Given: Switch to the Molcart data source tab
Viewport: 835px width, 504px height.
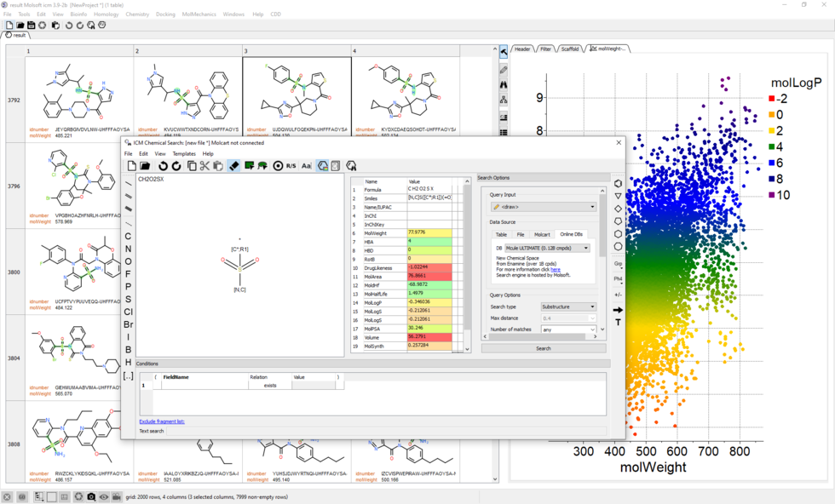Looking at the screenshot, I should tap(542, 235).
